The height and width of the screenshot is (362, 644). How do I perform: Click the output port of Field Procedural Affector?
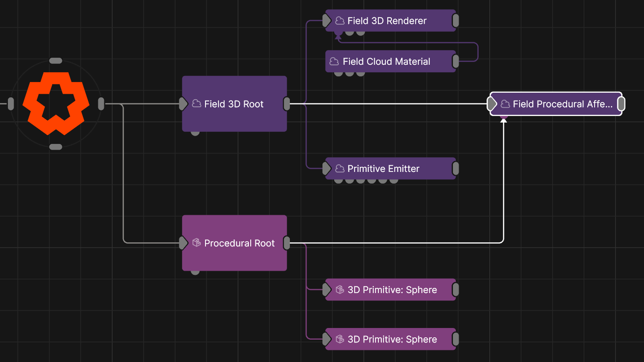(x=621, y=104)
